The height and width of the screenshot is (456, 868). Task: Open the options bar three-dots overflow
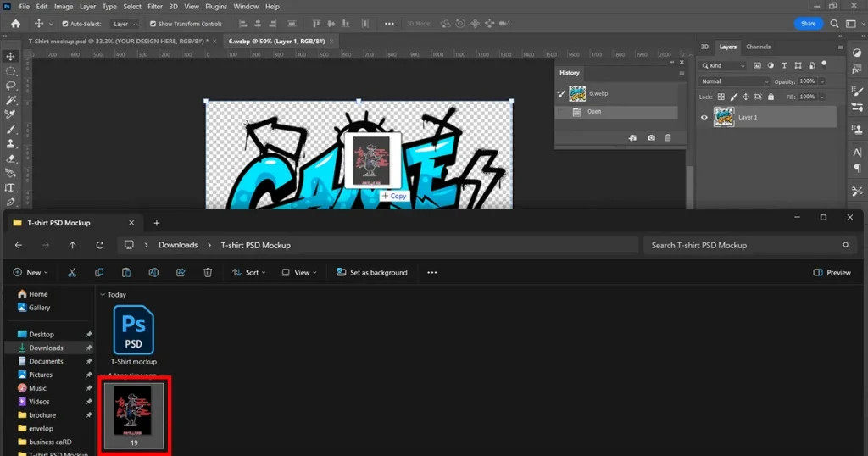[389, 24]
